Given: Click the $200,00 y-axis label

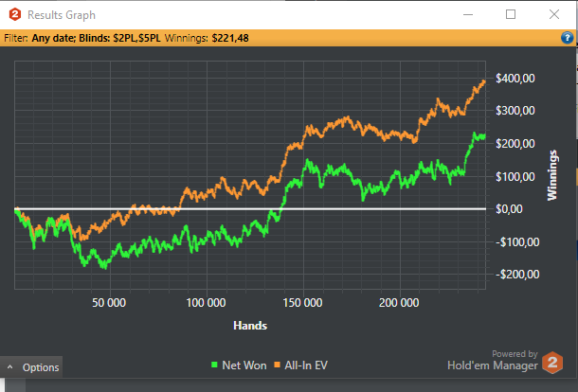Looking at the screenshot, I should 515,144.
